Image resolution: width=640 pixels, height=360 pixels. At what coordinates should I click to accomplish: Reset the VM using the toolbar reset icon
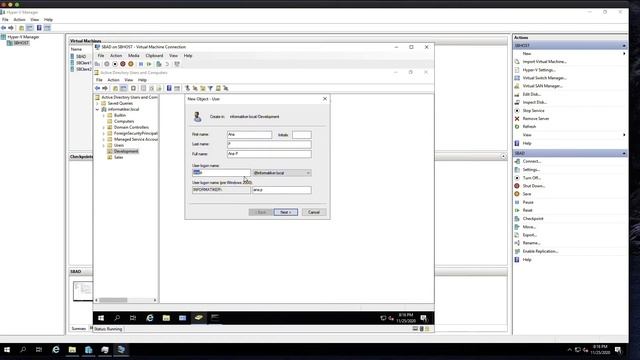point(149,64)
